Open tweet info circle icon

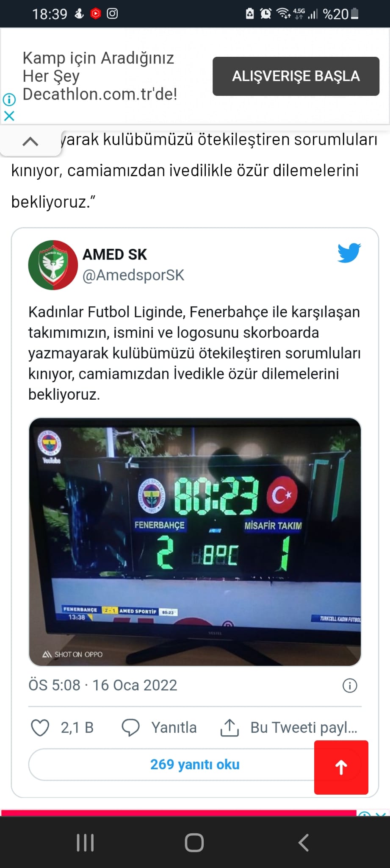350,685
